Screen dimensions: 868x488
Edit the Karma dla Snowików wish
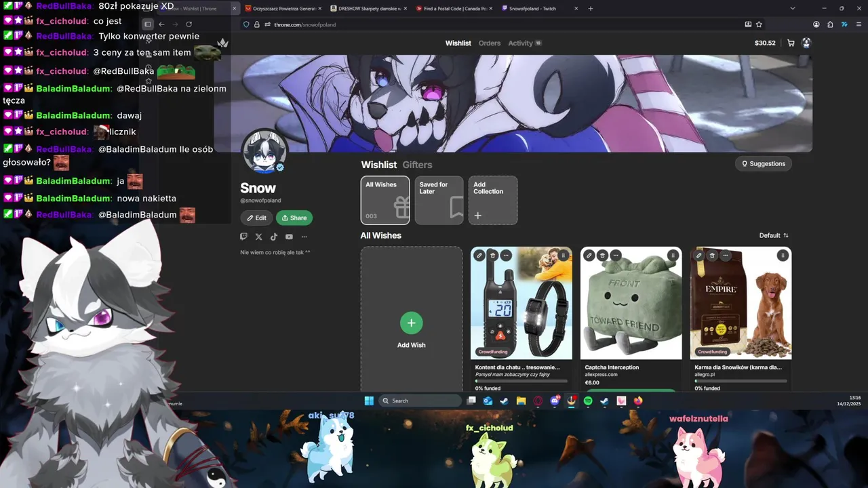coord(699,256)
